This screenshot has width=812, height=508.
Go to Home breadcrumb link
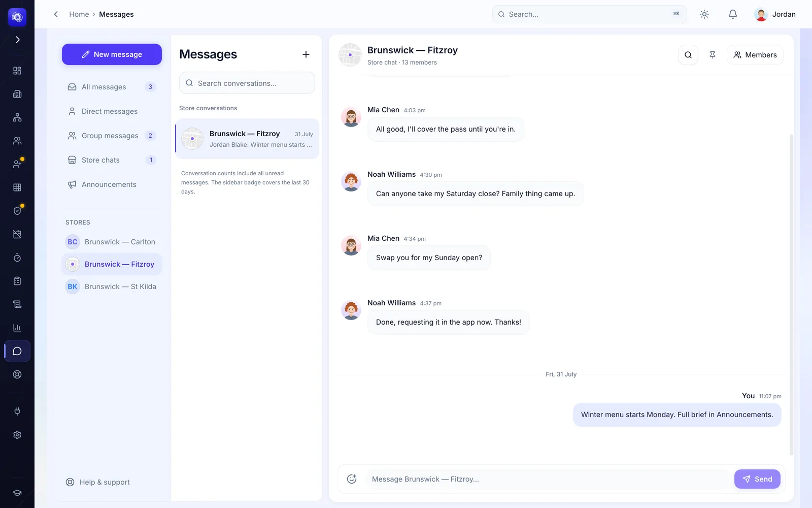click(x=79, y=14)
